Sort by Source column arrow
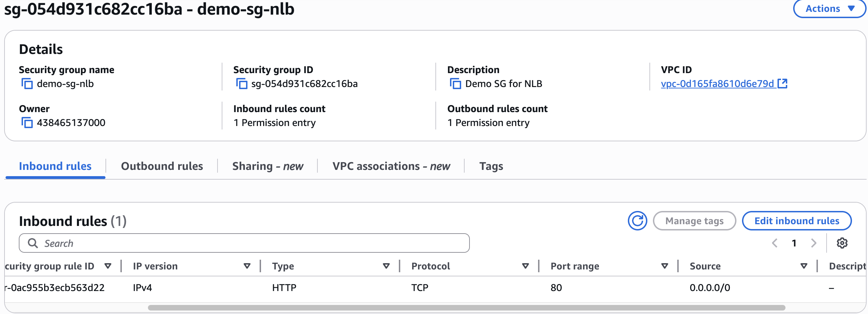The height and width of the screenshot is (314, 868). point(804,266)
